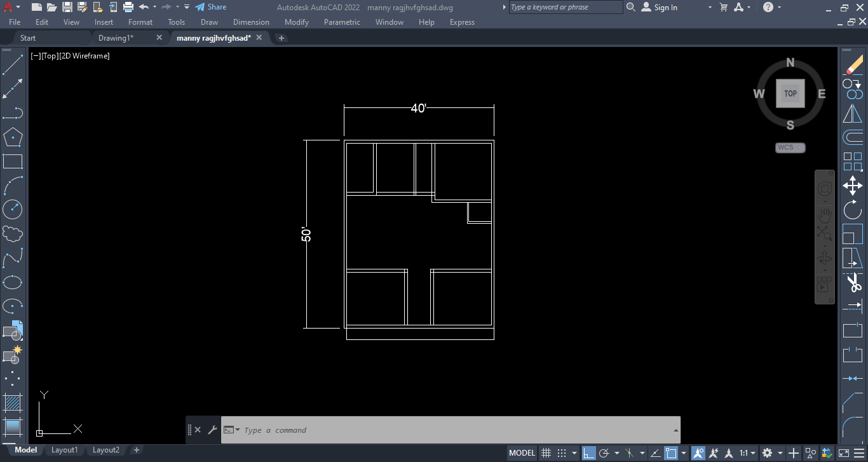Screen dimensions: 868x462
Task: Open the Parametric menu
Action: click(342, 22)
